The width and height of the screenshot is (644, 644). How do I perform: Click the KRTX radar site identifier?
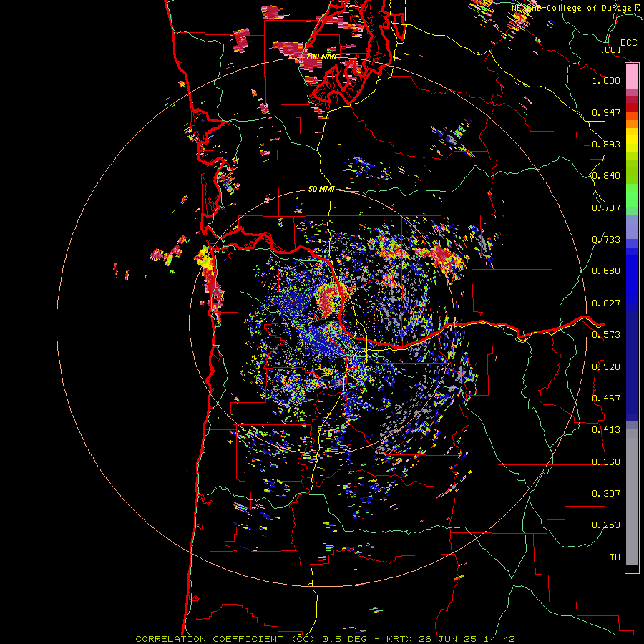[x=400, y=639]
